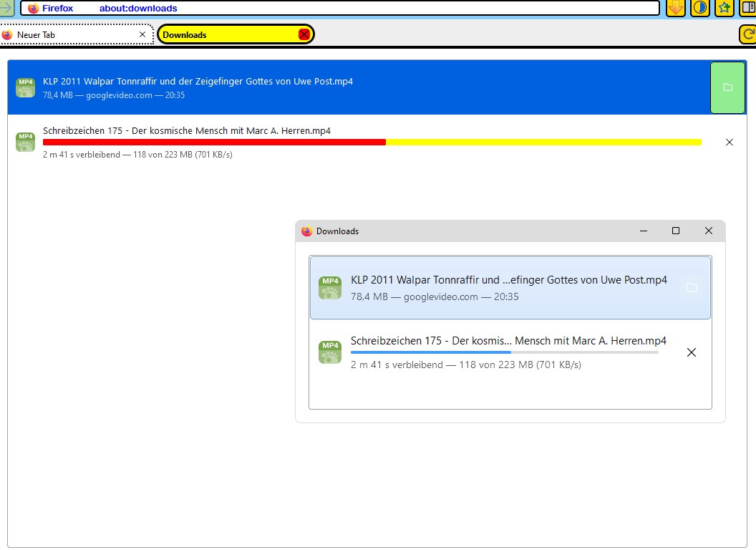This screenshot has width=756, height=550.
Task: Click MP4 icon of KLP 2011 in Downloads window
Action: 330,288
